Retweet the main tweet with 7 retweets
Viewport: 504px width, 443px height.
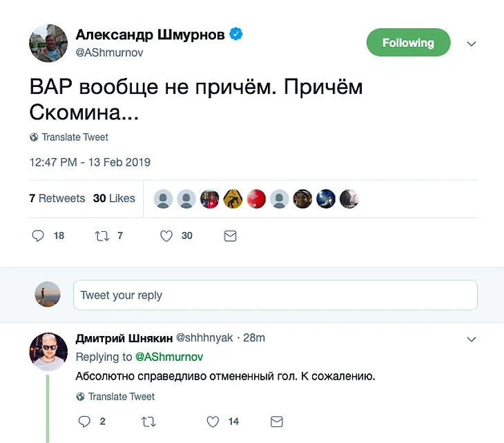(x=101, y=236)
